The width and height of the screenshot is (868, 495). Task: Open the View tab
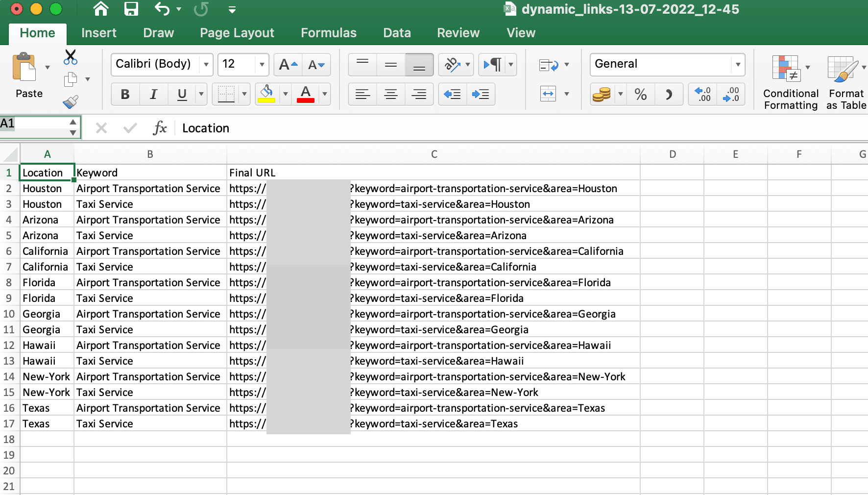[521, 33]
